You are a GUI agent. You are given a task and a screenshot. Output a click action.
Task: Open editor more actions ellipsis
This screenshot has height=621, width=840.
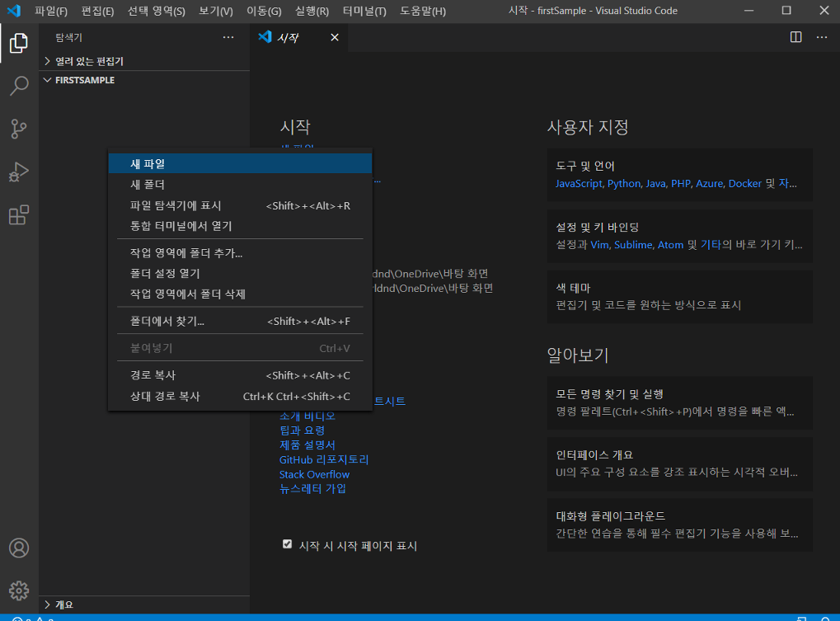[822, 37]
